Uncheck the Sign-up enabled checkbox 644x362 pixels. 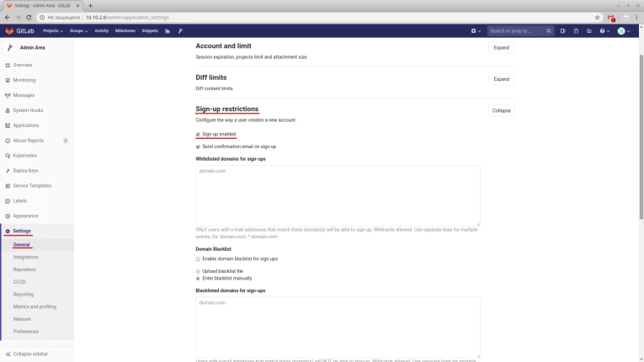point(198,134)
